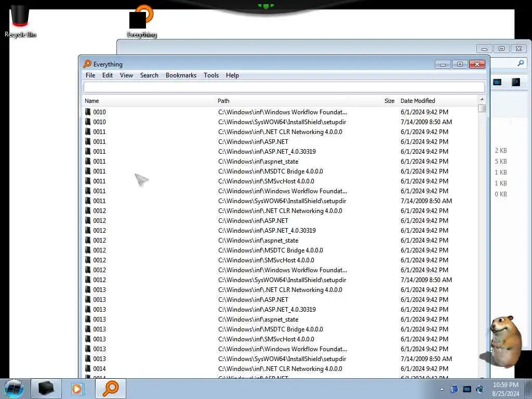
Task: Click folder icon of 0010 InstallShield setupdir row
Action: click(88, 122)
